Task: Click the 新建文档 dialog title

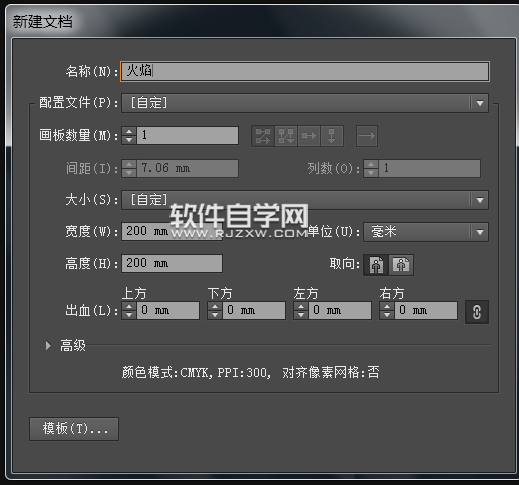Action: coord(43,22)
